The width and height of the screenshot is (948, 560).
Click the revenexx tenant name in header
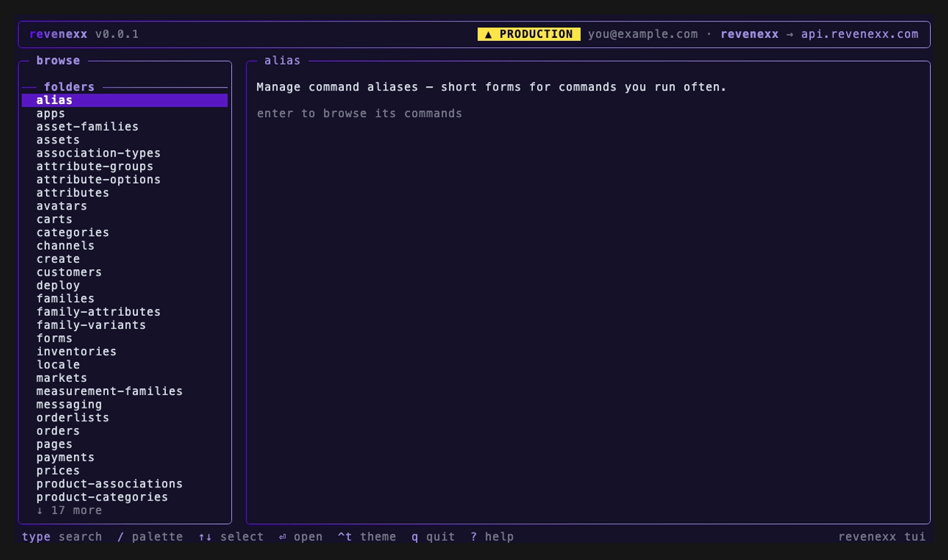point(749,34)
